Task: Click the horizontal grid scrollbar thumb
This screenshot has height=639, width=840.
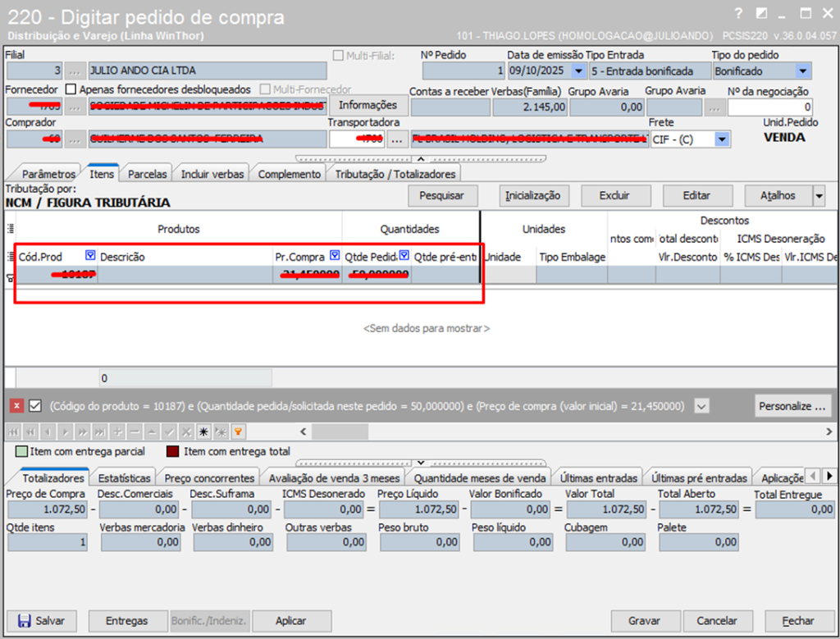Action: pos(340,431)
